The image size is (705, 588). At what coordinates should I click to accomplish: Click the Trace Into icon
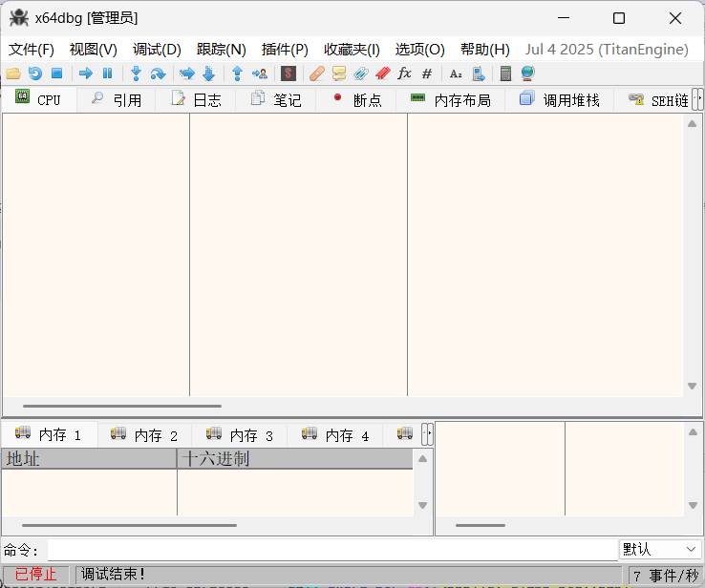(x=186, y=73)
